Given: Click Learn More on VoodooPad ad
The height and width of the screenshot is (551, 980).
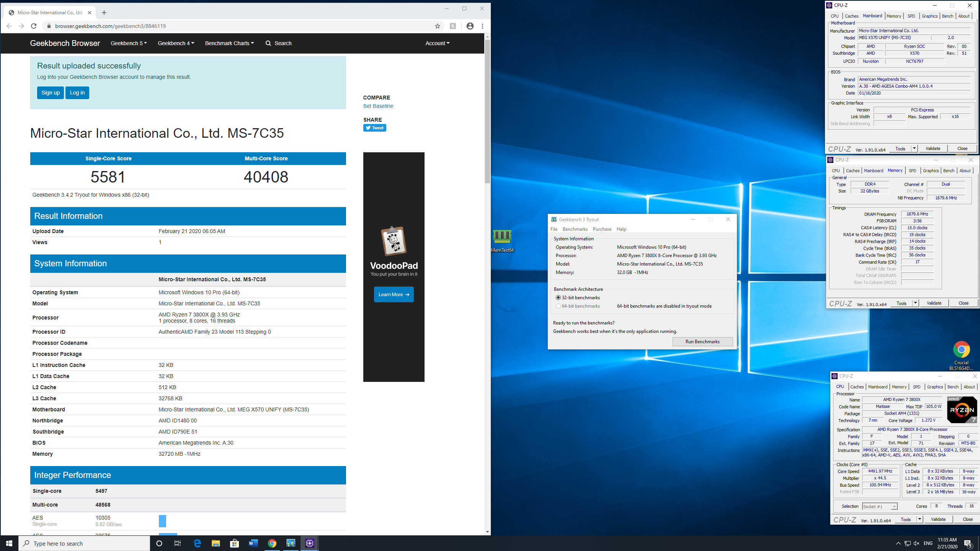Looking at the screenshot, I should [x=394, y=294].
